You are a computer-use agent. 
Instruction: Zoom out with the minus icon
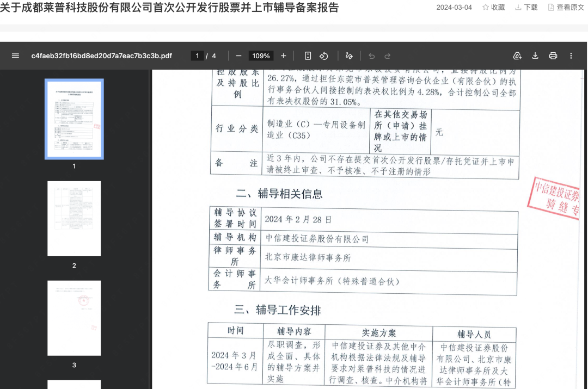click(238, 56)
